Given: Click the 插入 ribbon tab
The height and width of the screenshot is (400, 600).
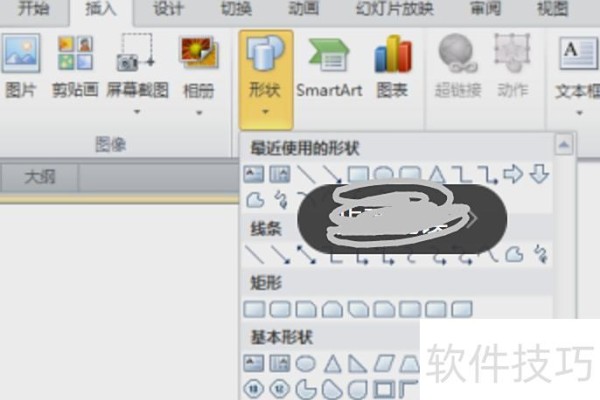Looking at the screenshot, I should coord(101,9).
